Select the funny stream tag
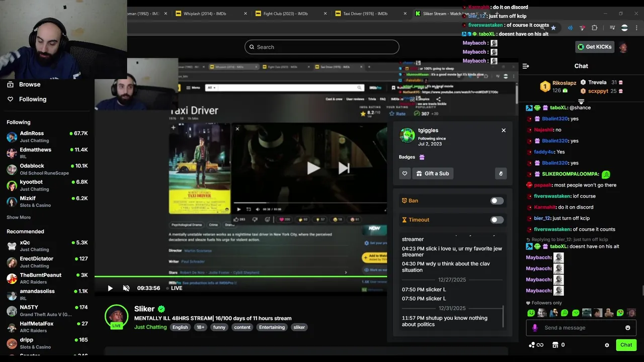This screenshot has height=362, width=644. coord(219,327)
